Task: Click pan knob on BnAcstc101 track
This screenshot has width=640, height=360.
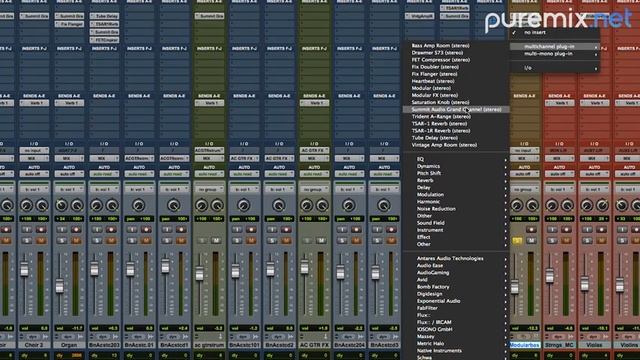Action: pos(244,205)
